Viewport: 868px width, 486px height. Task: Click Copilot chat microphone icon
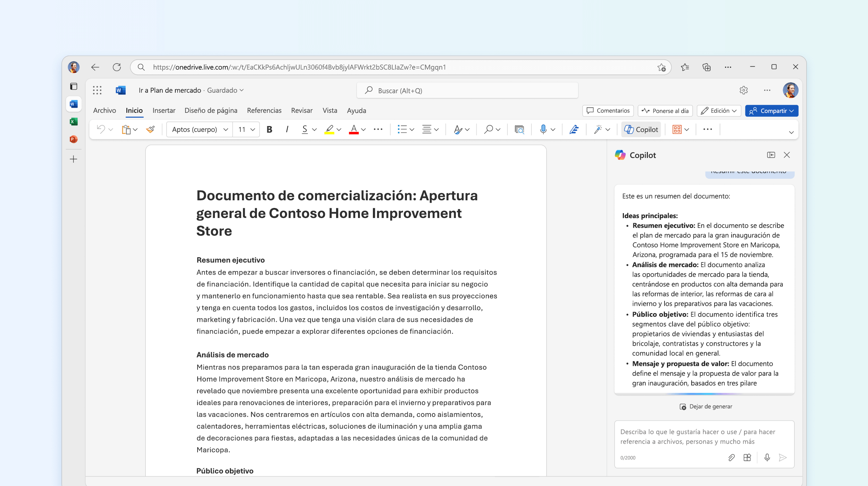(x=767, y=458)
